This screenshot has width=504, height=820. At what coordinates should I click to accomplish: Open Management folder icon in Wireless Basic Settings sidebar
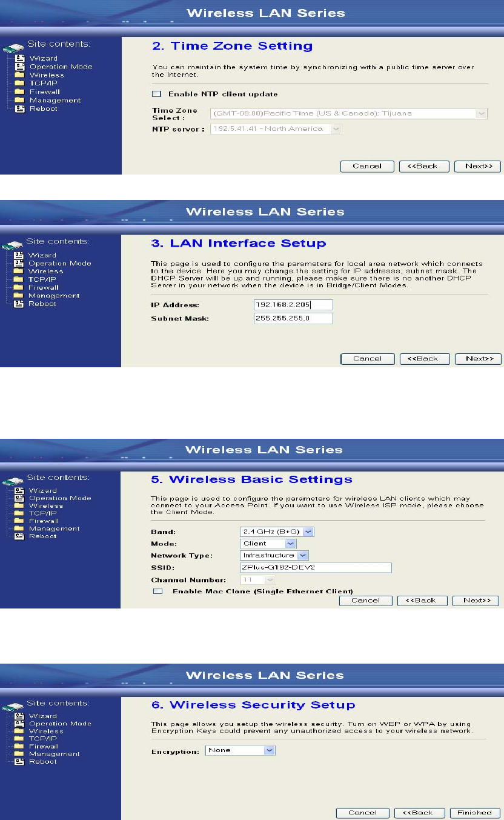19,528
